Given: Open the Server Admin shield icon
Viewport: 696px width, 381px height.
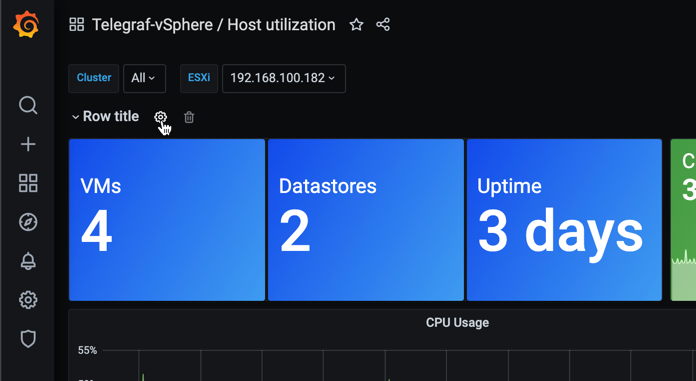Looking at the screenshot, I should [28, 339].
